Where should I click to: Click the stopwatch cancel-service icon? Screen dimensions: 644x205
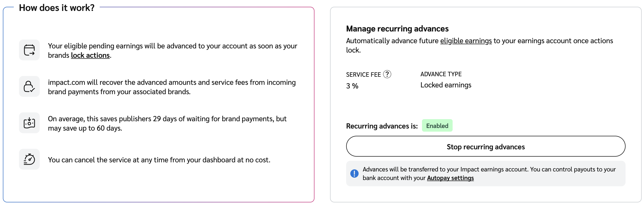[29, 159]
